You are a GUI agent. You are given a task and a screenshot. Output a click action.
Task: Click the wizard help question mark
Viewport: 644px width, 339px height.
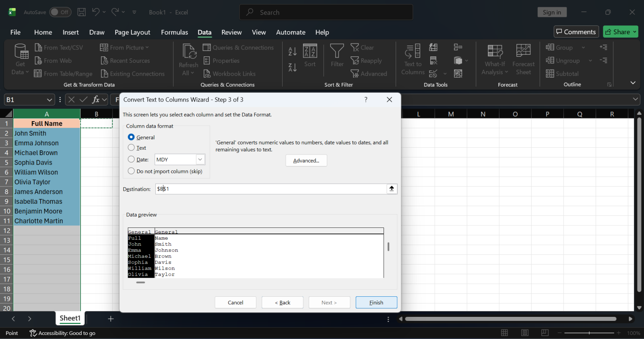(366, 99)
